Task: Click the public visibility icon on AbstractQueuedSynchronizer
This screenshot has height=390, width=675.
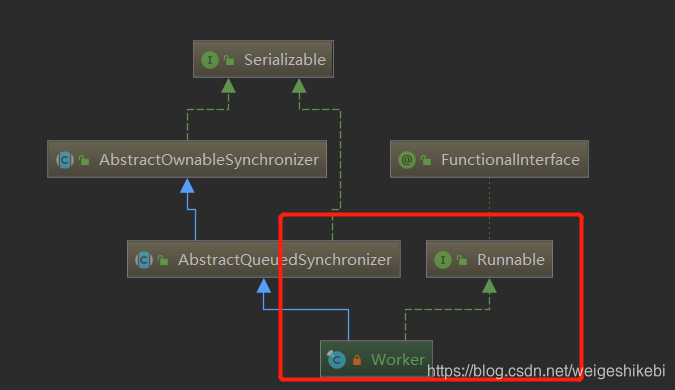Action: pos(163,260)
